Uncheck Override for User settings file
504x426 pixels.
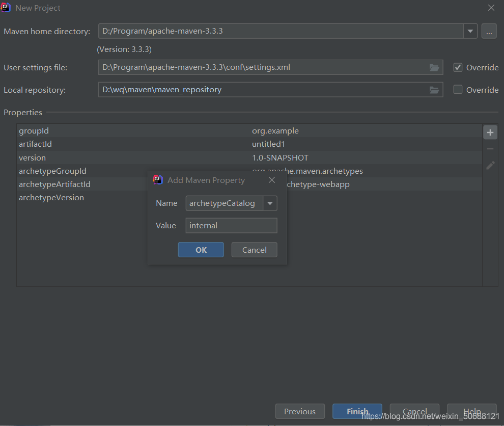458,68
